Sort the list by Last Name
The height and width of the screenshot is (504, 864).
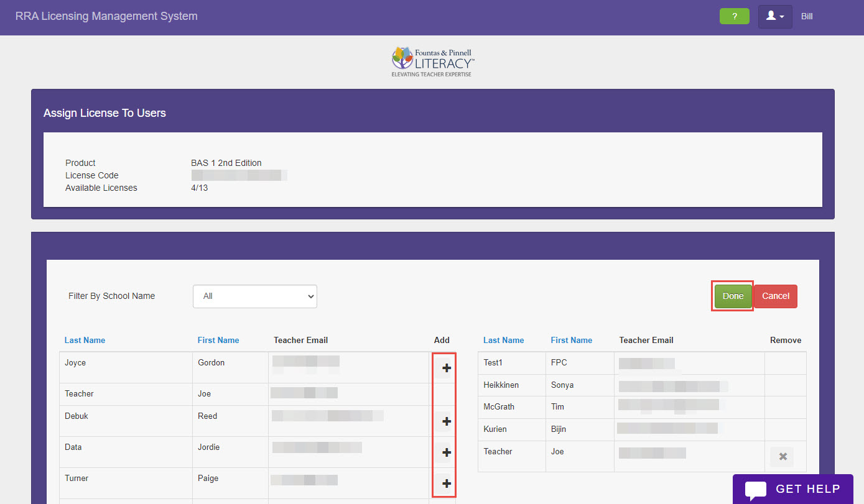85,340
